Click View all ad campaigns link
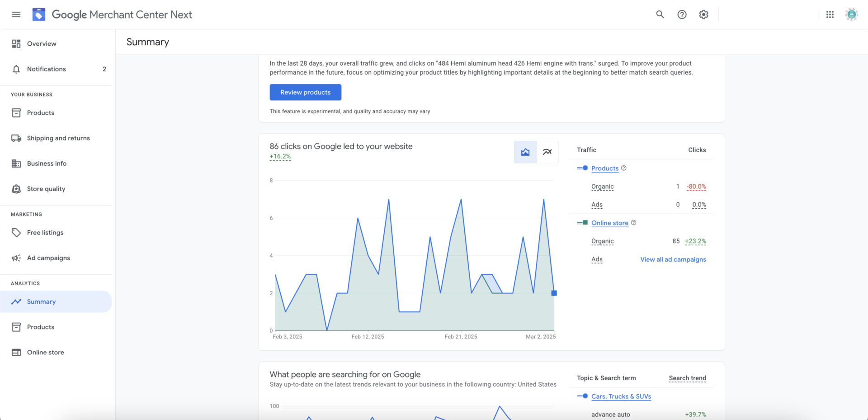Image resolution: width=868 pixels, height=420 pixels. (x=673, y=259)
